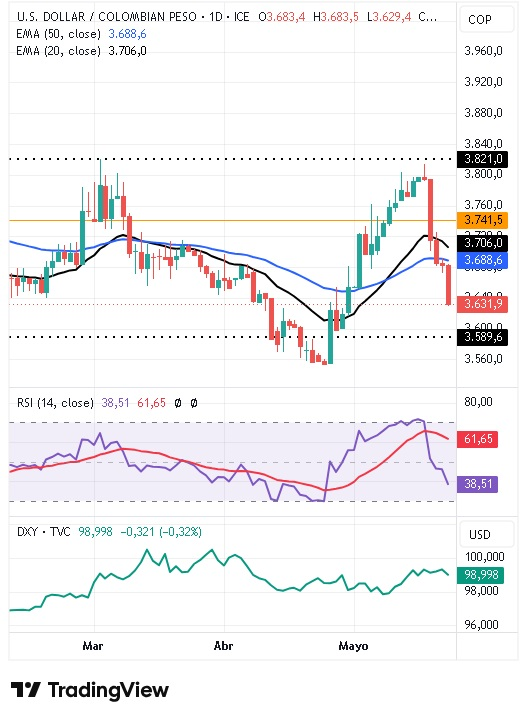Click the purple 38,51 RSI value label
This screenshot has height=705, width=528.
point(477,484)
